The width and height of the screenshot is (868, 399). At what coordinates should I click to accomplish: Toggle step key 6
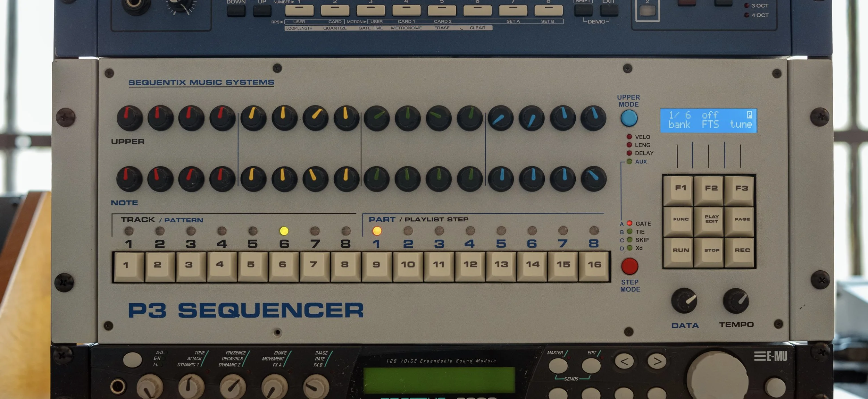[x=284, y=266]
